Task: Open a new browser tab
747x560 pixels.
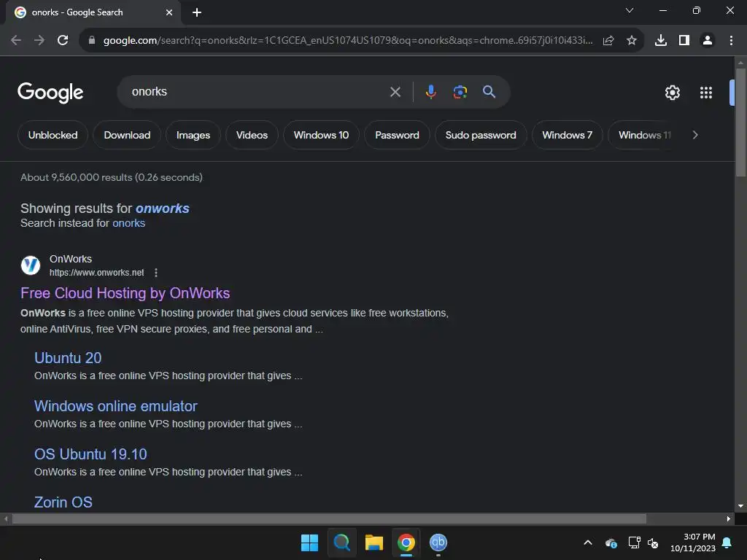Action: tap(197, 12)
